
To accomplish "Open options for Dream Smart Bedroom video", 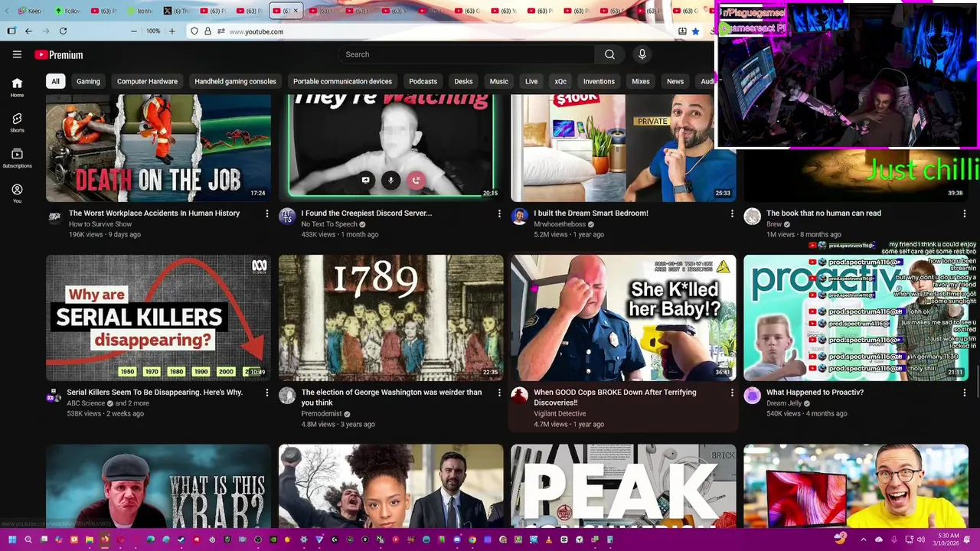I will click(x=732, y=214).
